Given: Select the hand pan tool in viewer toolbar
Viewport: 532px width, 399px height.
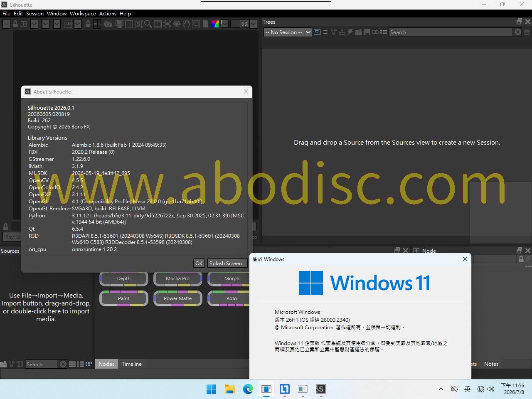Looking at the screenshot, I should 186,24.
